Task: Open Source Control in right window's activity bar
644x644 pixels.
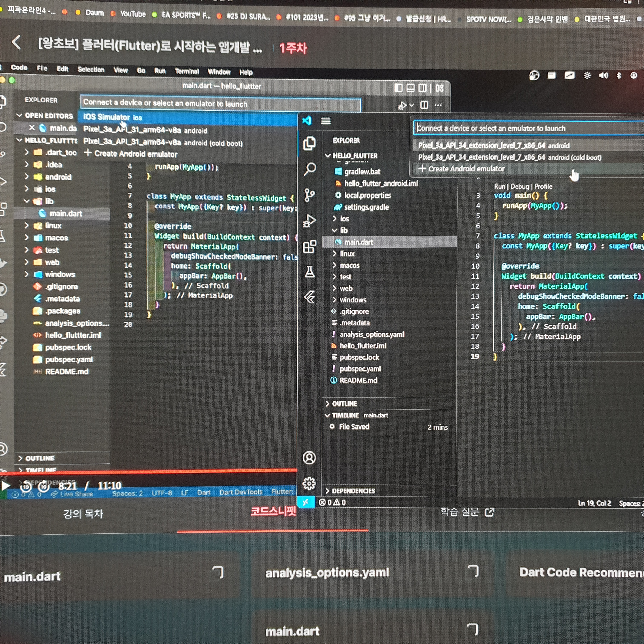Action: click(x=309, y=195)
